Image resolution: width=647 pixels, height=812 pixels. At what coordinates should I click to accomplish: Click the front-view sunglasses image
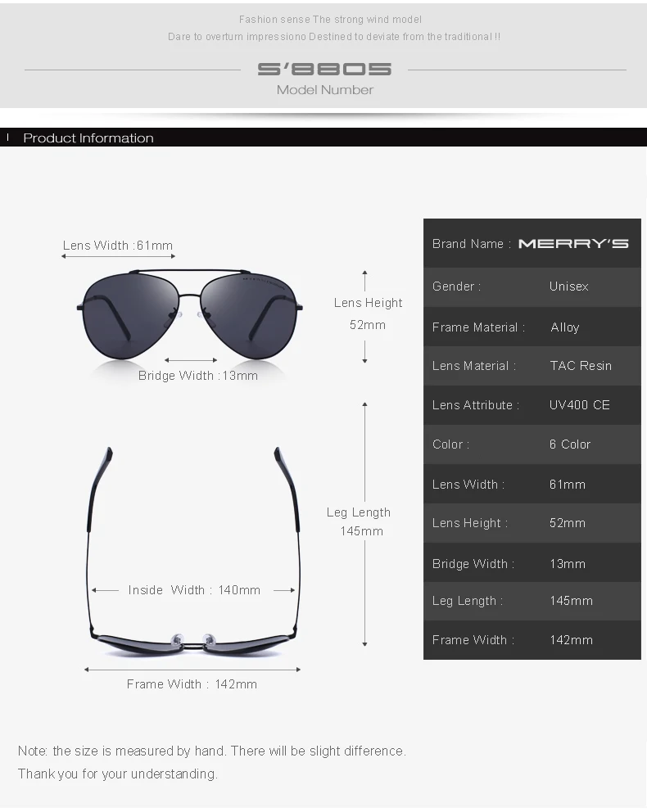[189, 314]
